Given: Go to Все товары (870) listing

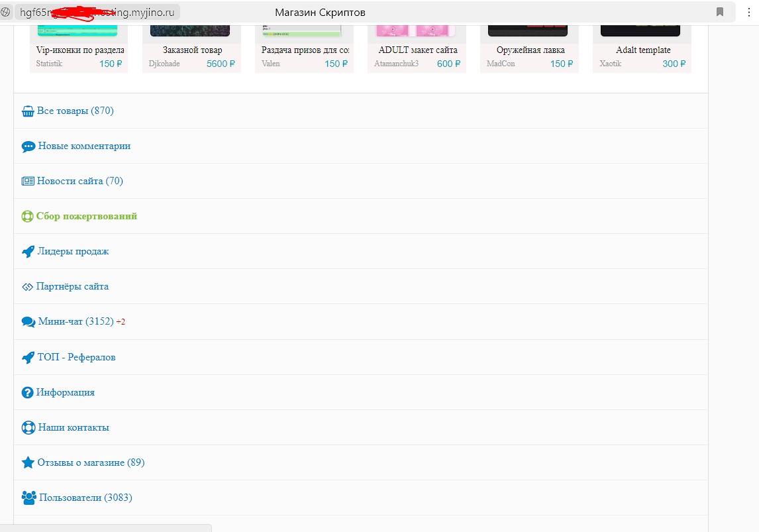Looking at the screenshot, I should (76, 111).
